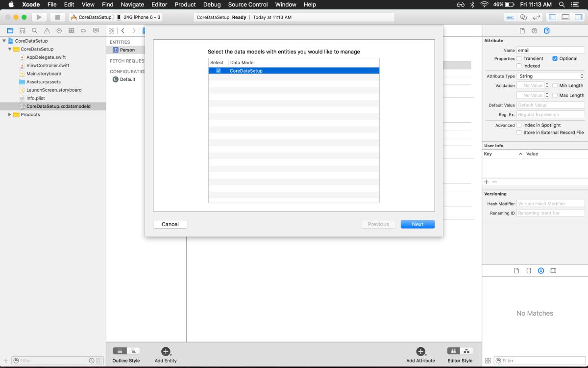This screenshot has width=588, height=368.
Task: Show related items grid icon in jump bar
Action: click(112, 30)
